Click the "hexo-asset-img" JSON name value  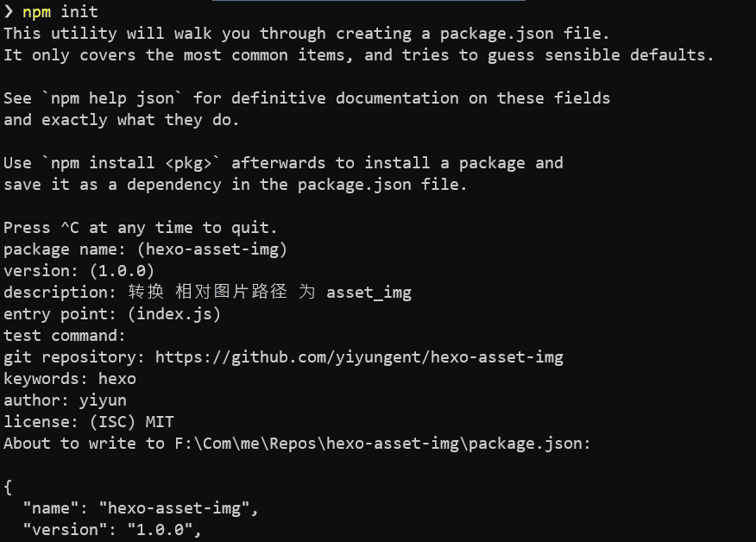coord(174,507)
